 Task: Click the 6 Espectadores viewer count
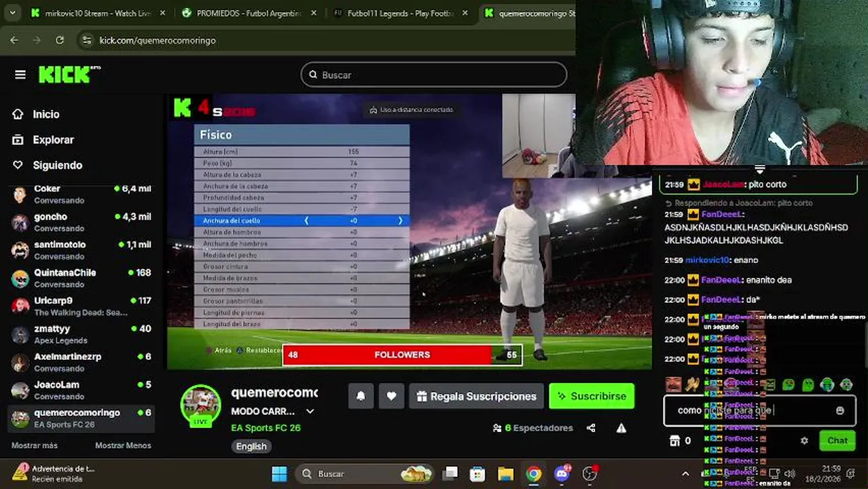tap(533, 428)
